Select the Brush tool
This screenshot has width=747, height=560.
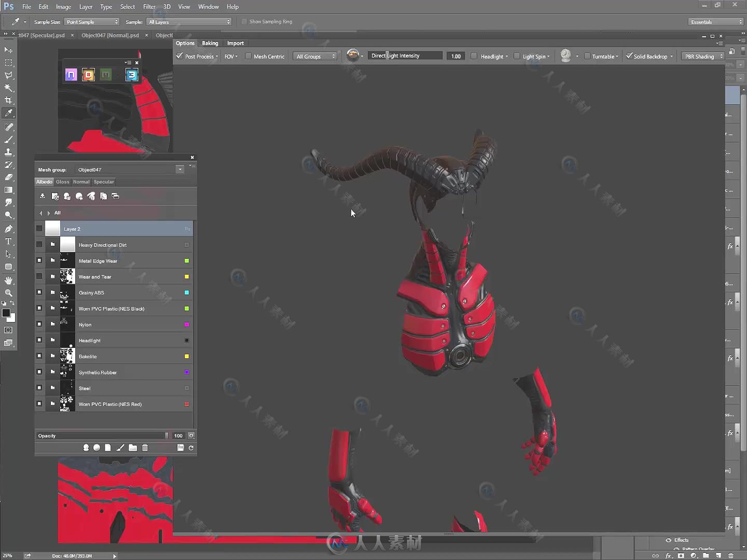coord(8,139)
